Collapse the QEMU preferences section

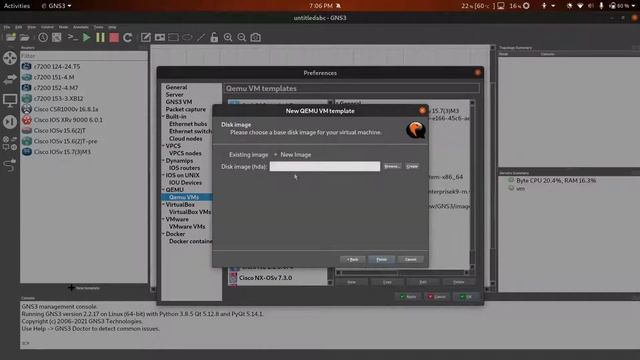(163, 190)
